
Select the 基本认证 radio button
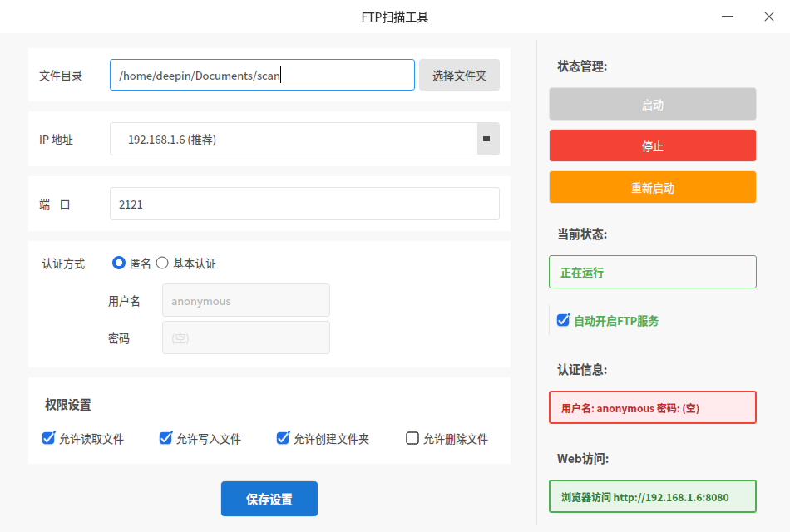pyautogui.click(x=161, y=263)
